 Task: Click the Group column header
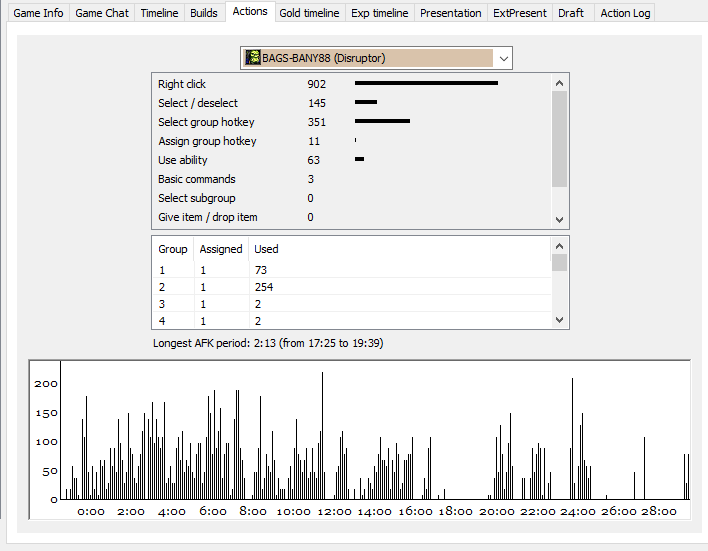173,249
